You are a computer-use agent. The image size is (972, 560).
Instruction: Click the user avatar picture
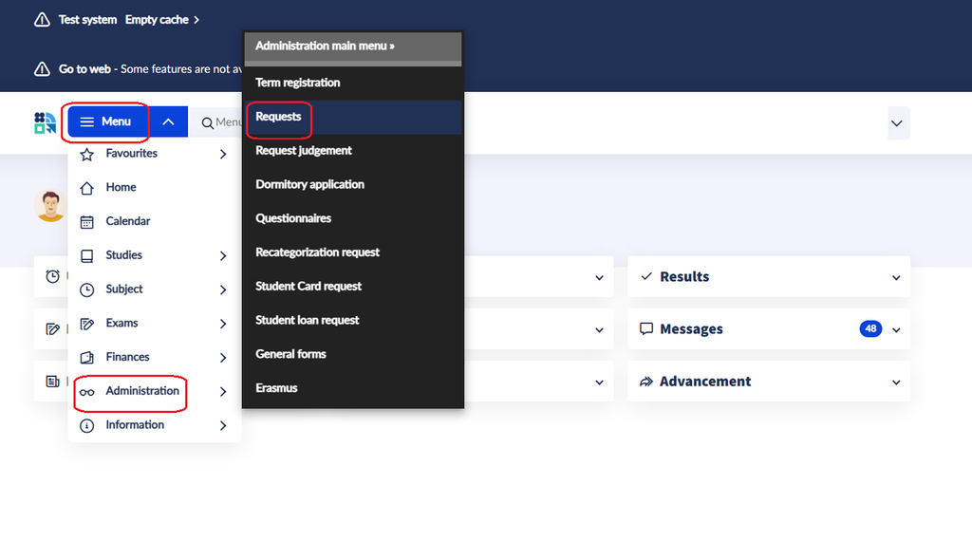pos(50,205)
